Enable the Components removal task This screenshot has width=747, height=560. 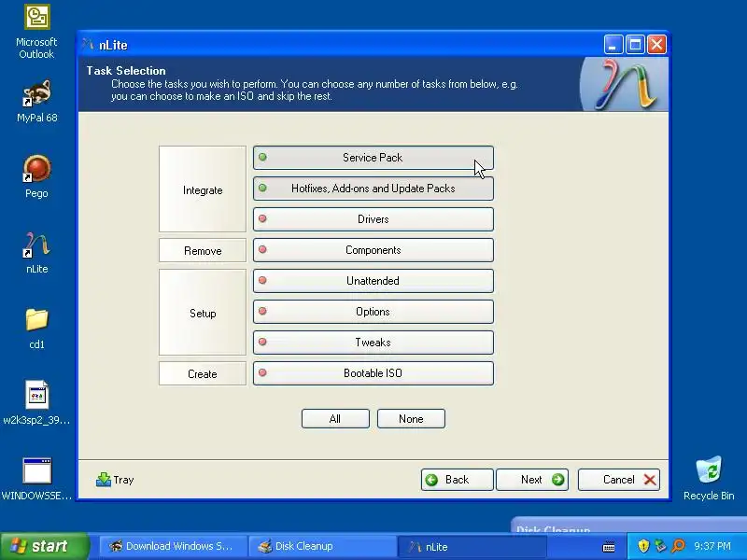tap(373, 250)
